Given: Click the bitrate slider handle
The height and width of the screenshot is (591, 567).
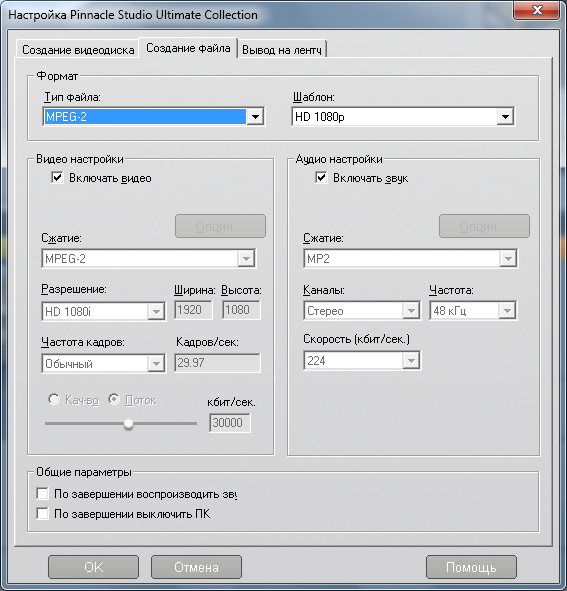Looking at the screenshot, I should pyautogui.click(x=129, y=424).
